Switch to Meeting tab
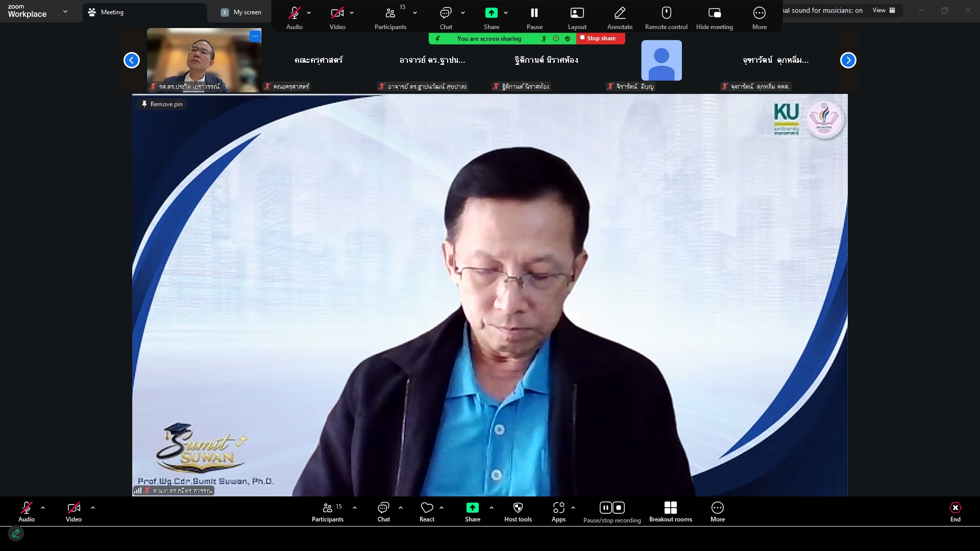 click(112, 12)
